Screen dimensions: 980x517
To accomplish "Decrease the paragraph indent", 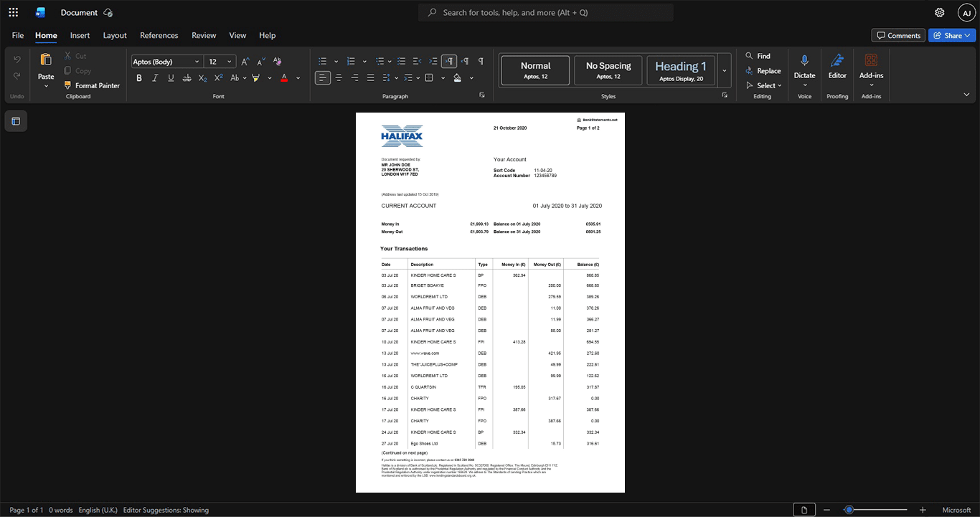I will tap(418, 62).
